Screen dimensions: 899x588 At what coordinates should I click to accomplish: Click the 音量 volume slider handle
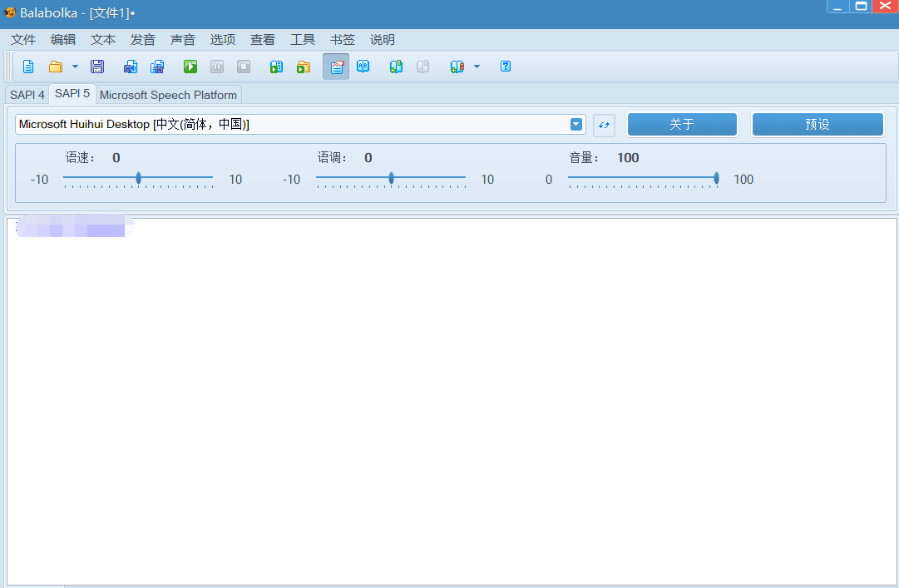[x=716, y=178]
